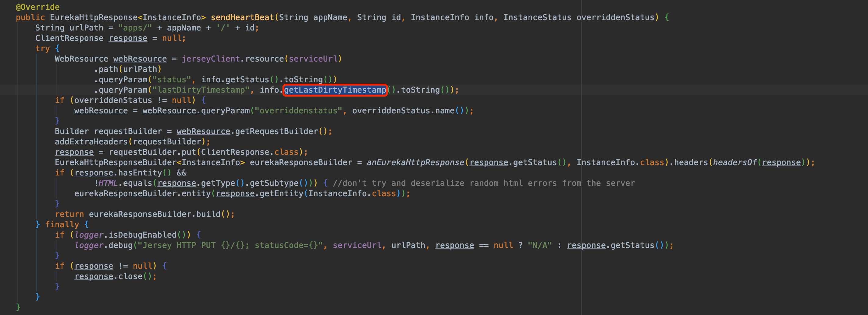The image size is (868, 315).
Task: Click the getEntity method call
Action: click(281, 194)
